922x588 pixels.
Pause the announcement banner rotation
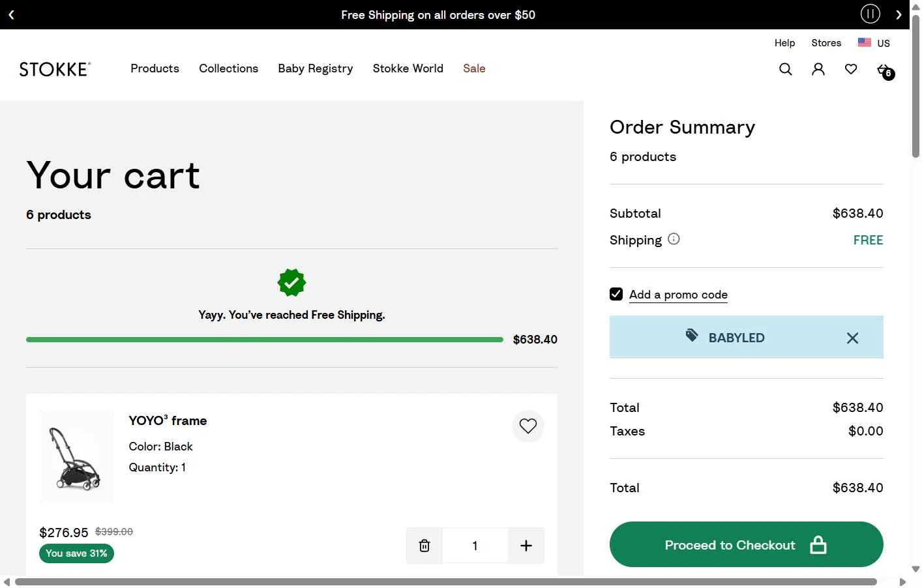click(870, 14)
